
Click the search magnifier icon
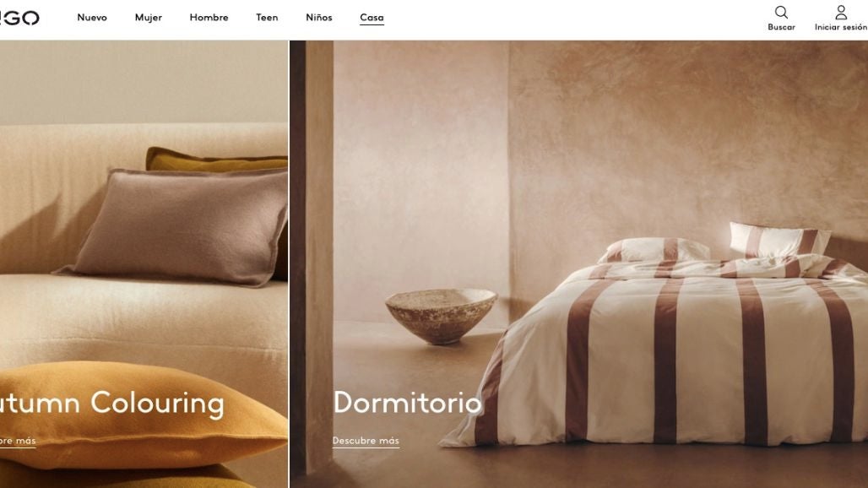781,12
